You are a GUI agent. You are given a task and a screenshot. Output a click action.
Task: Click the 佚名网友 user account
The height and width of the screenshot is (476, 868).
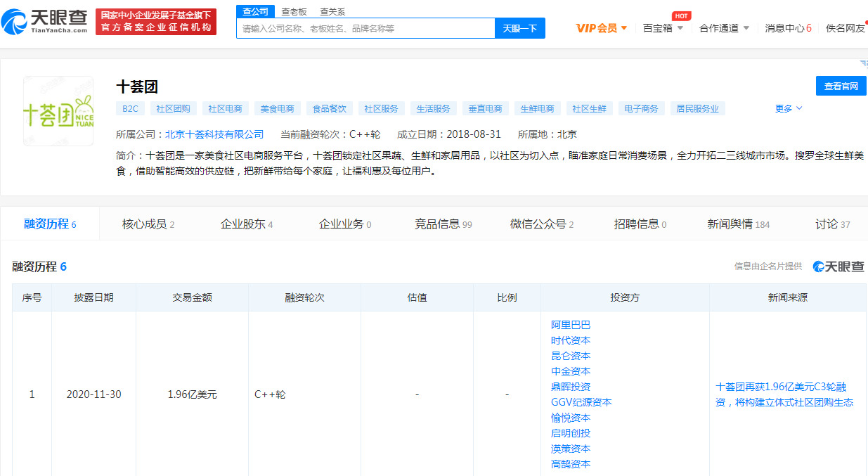click(x=846, y=28)
